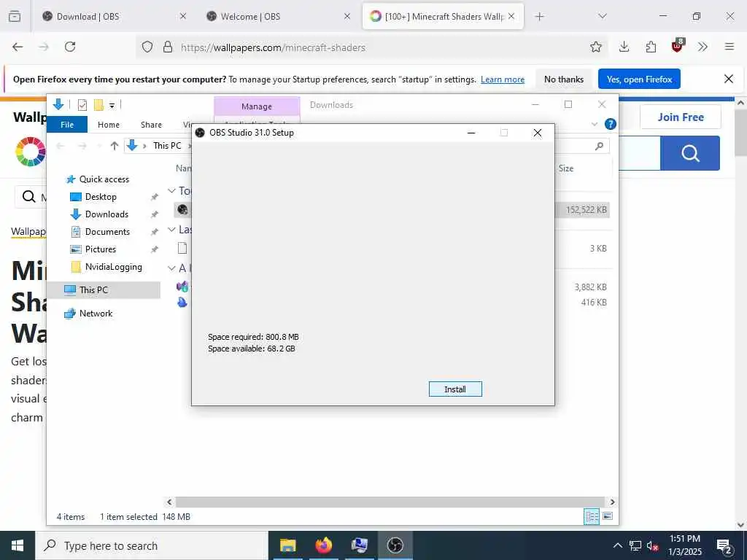Dismiss the Firefox startup notification bar
Image resolution: width=747 pixels, height=560 pixels.
[x=729, y=79]
